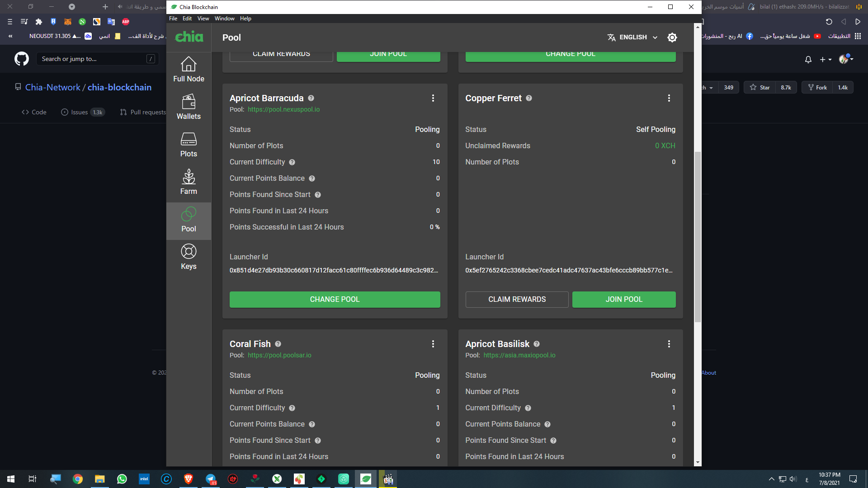Click the Chia window vertical scrollbar thumb
The height and width of the screenshot is (488, 868).
(x=698, y=237)
